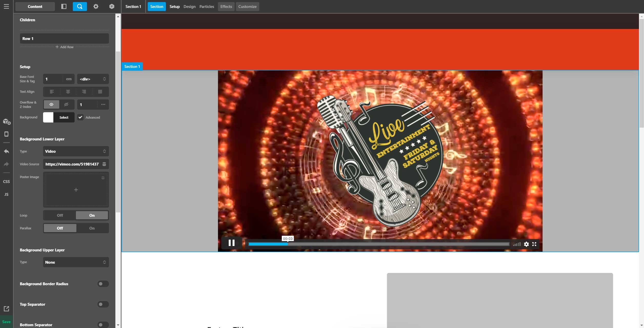
Task: Justify the text alignment
Action: (100, 91)
